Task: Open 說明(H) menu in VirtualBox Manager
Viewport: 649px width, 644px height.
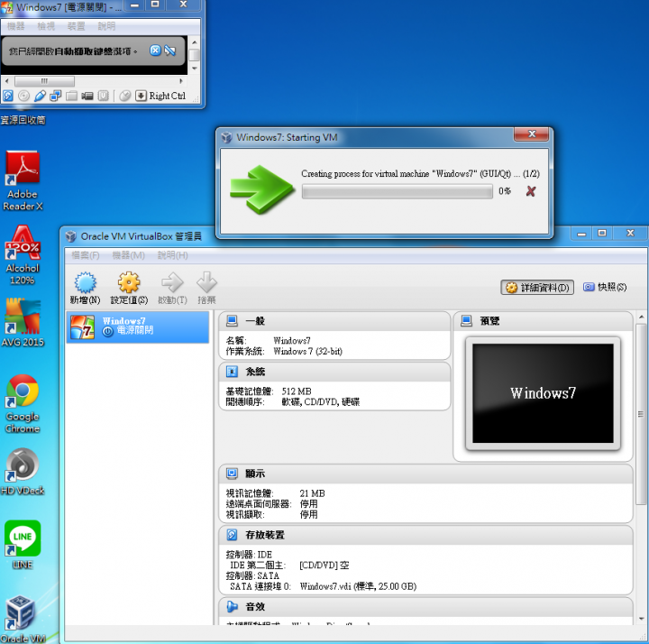Action: tap(172, 255)
